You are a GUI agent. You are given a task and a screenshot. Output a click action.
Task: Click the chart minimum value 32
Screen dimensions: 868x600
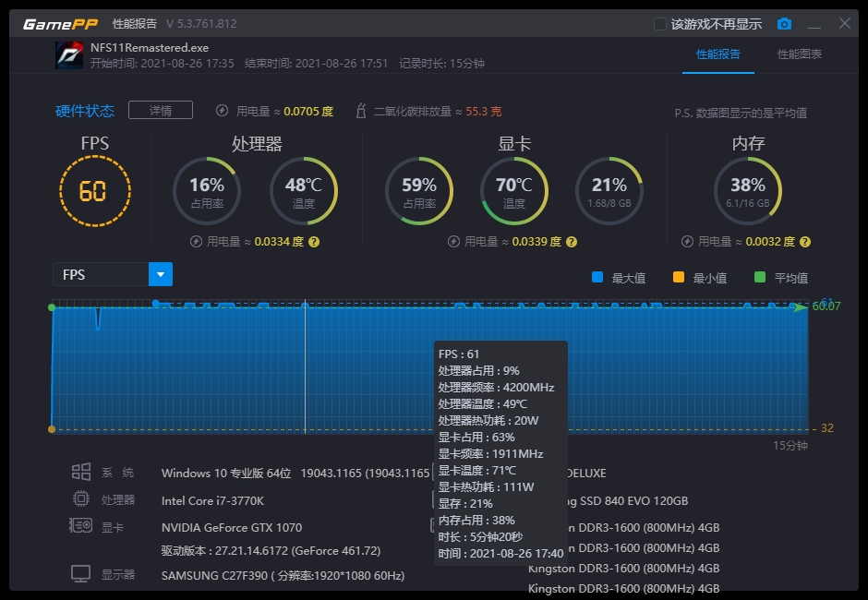tap(827, 428)
